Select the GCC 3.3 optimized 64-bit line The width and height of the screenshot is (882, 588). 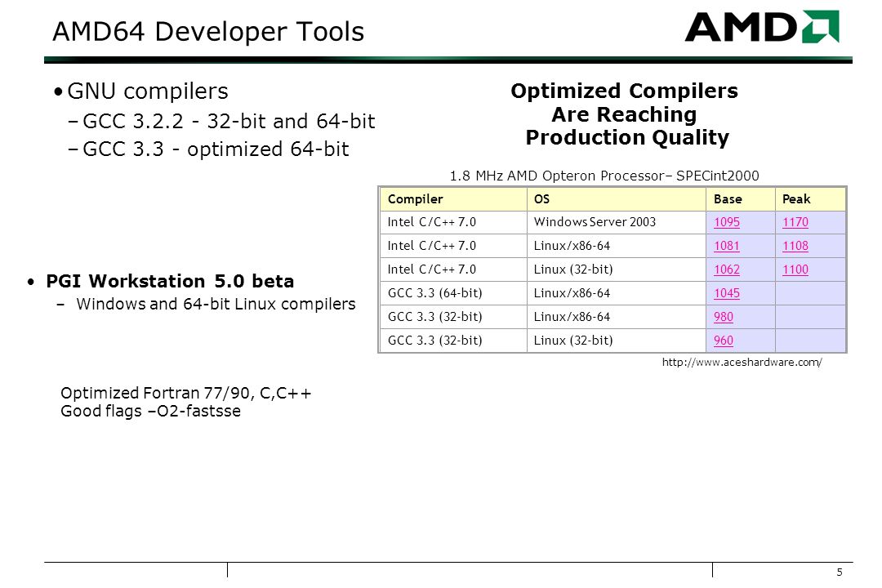[216, 149]
